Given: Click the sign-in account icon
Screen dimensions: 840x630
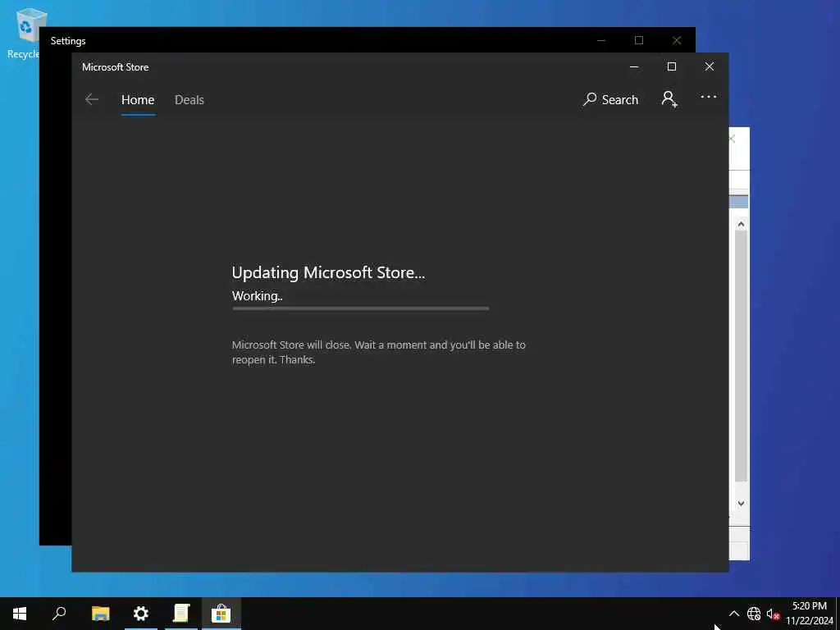Looking at the screenshot, I should point(669,99).
